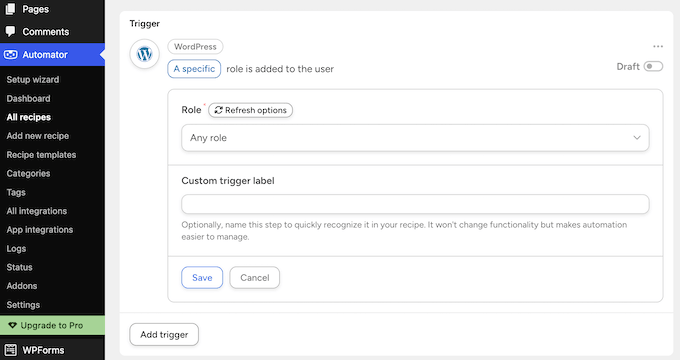
Task: Click the Custom trigger label heading
Action: coord(228,180)
